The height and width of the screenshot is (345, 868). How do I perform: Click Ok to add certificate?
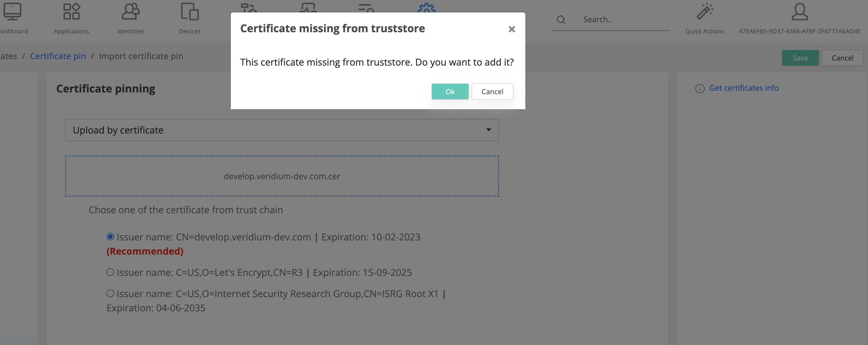pyautogui.click(x=450, y=92)
